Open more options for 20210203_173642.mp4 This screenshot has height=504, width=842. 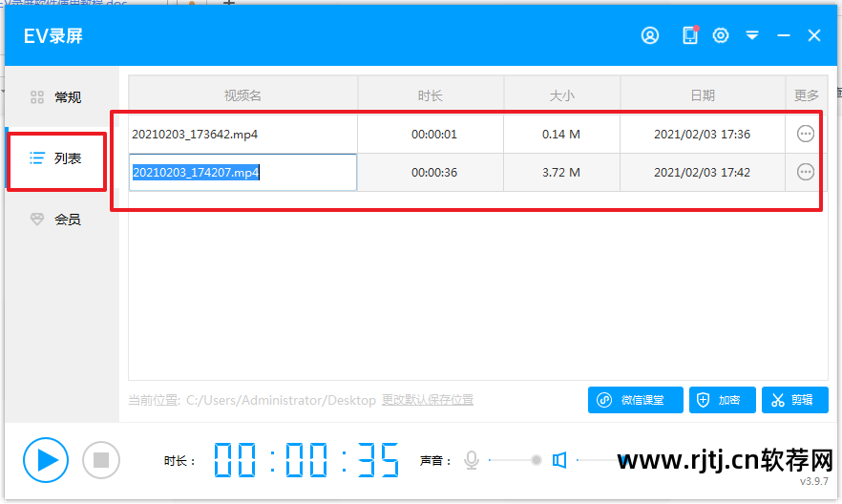805,134
